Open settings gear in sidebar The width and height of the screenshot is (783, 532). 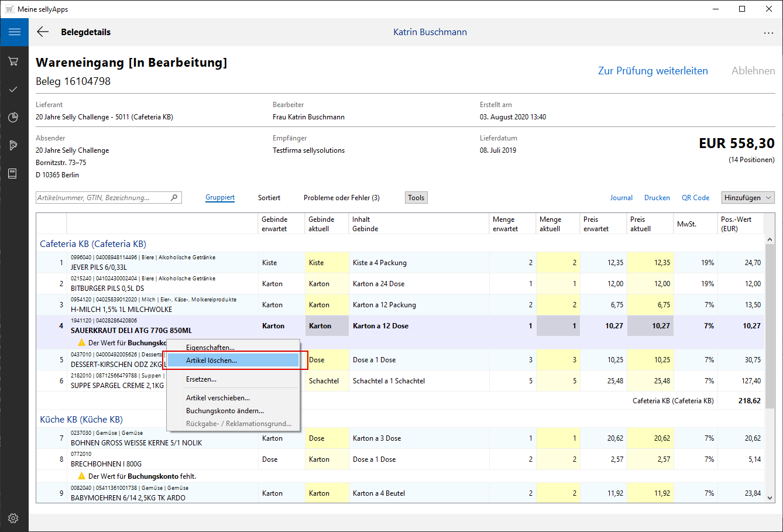pyautogui.click(x=13, y=518)
